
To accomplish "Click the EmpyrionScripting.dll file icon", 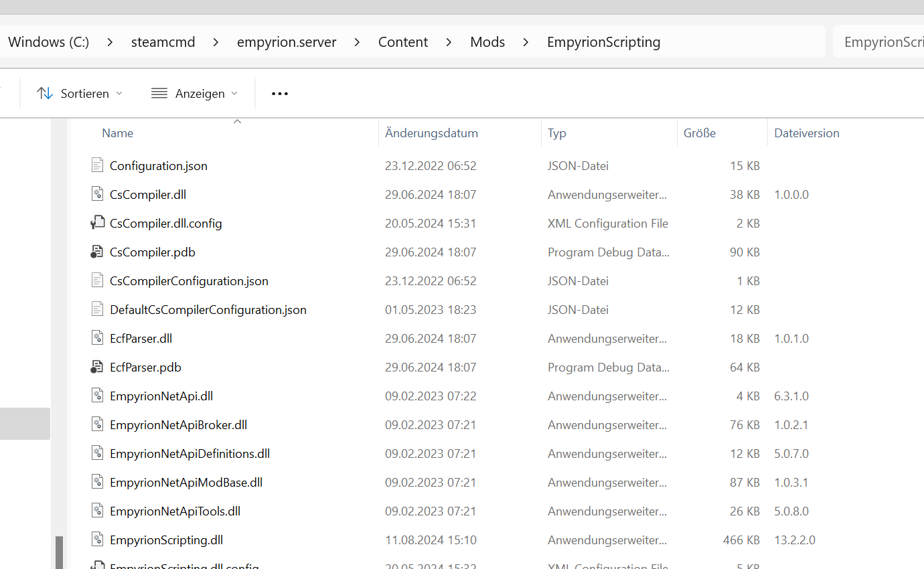I will (x=98, y=540).
